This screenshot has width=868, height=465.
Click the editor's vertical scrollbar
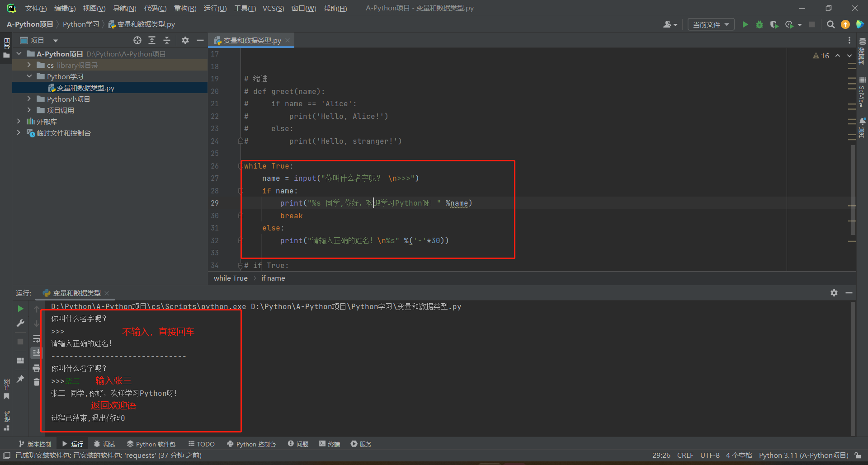click(x=853, y=190)
